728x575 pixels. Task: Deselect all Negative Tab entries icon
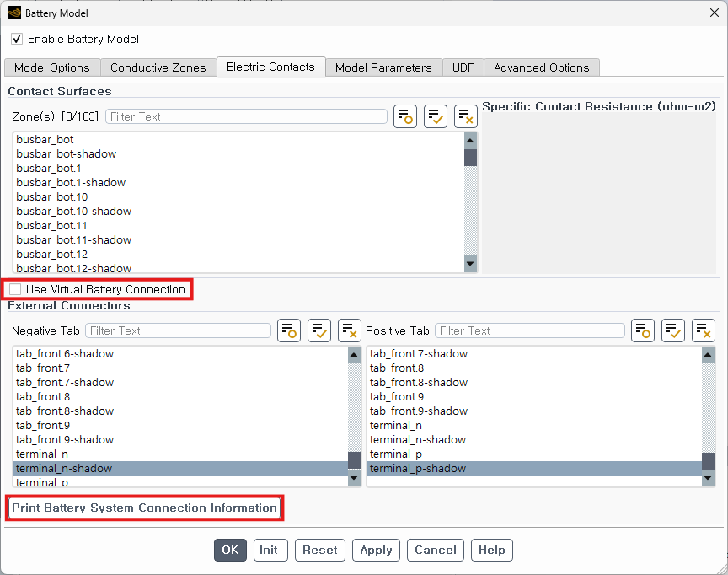(x=350, y=330)
